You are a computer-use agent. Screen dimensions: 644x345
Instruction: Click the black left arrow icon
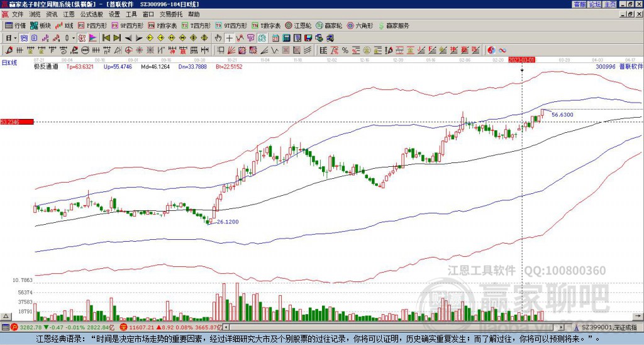point(128,38)
